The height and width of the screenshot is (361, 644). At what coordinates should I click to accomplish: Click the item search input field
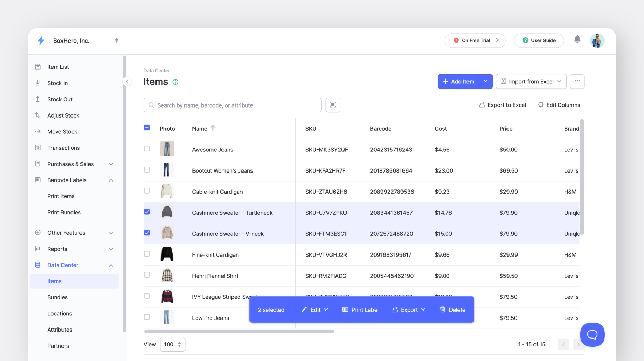(x=233, y=105)
